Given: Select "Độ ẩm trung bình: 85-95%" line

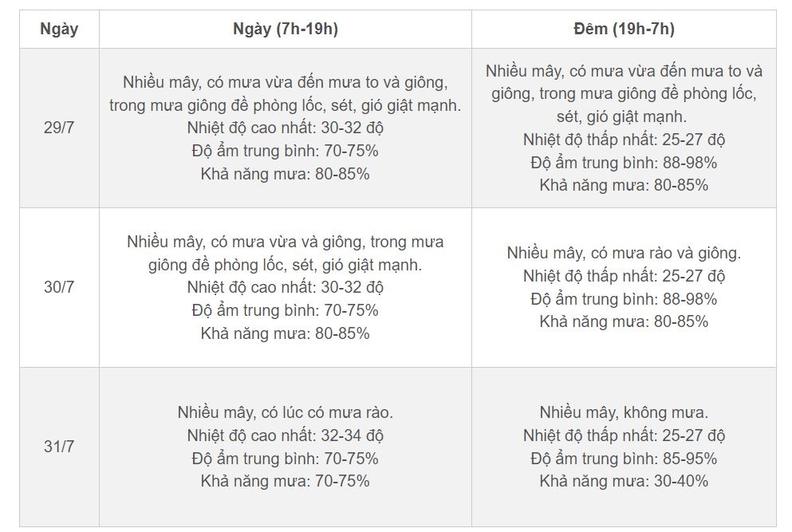Looking at the screenshot, I should pyautogui.click(x=624, y=459).
